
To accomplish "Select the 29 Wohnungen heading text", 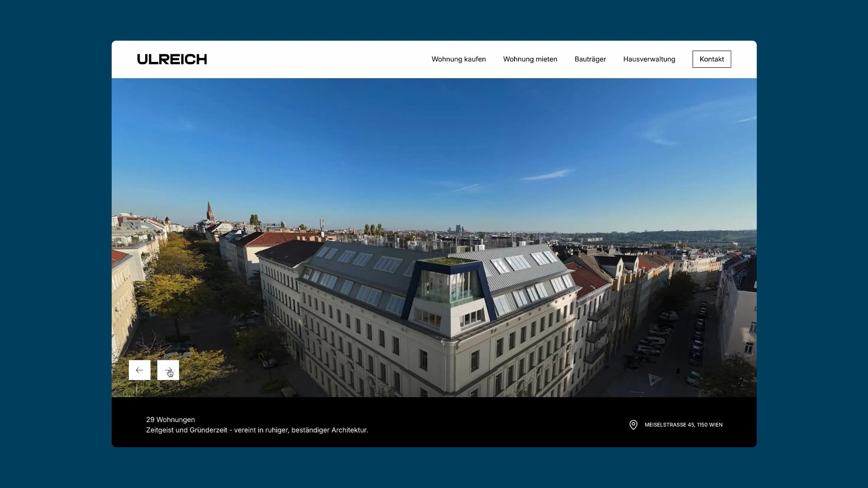I will [170, 420].
